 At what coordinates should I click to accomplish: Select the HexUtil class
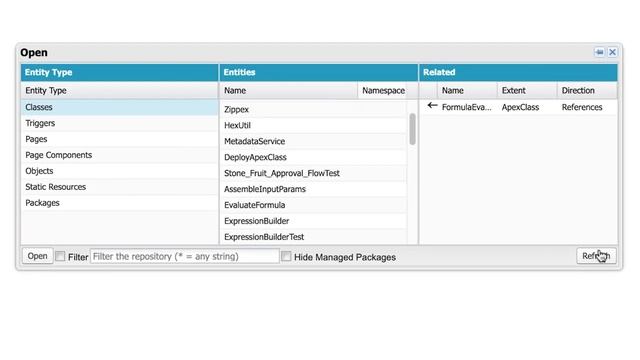[313, 125]
